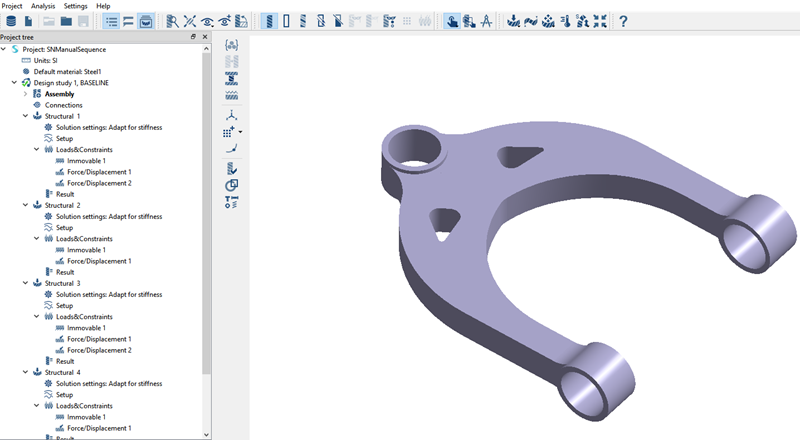The height and width of the screenshot is (440, 800).
Task: Open the grid points dropdown arrow
Action: pyautogui.click(x=241, y=132)
